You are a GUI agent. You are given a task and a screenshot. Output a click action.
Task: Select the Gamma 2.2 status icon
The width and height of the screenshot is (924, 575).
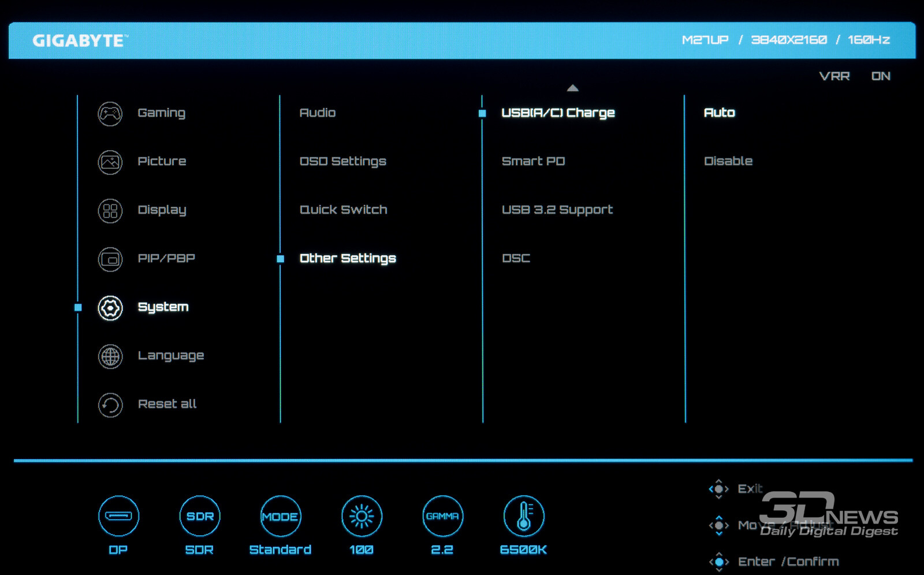442,516
